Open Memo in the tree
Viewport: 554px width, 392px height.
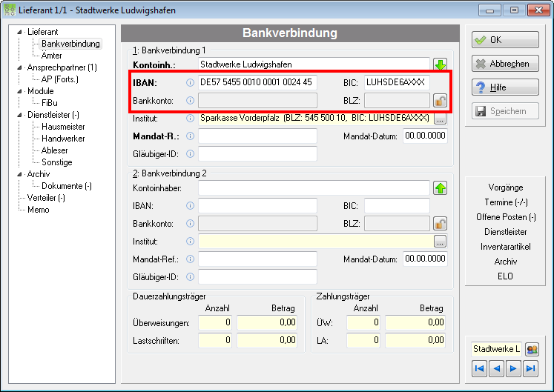[x=38, y=210]
